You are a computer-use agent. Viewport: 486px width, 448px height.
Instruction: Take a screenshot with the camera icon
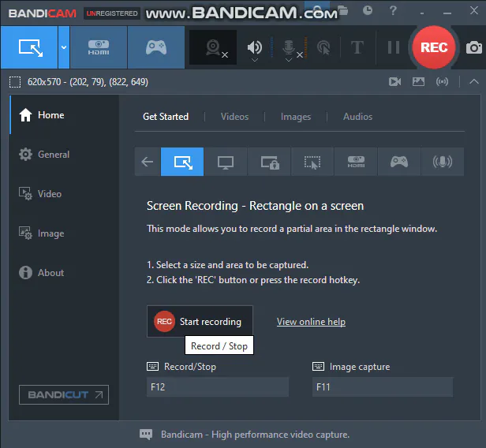(x=474, y=47)
